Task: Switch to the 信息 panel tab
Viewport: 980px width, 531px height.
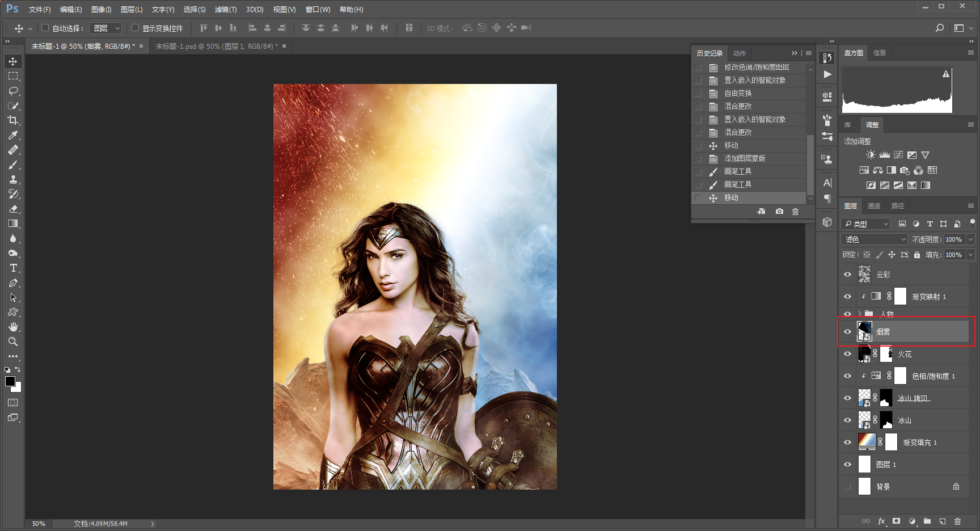Action: click(880, 53)
